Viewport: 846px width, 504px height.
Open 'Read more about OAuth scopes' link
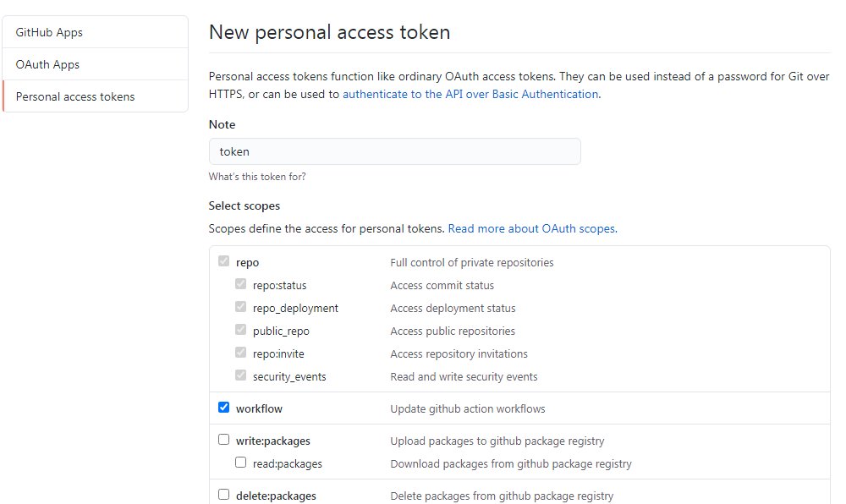pos(531,228)
